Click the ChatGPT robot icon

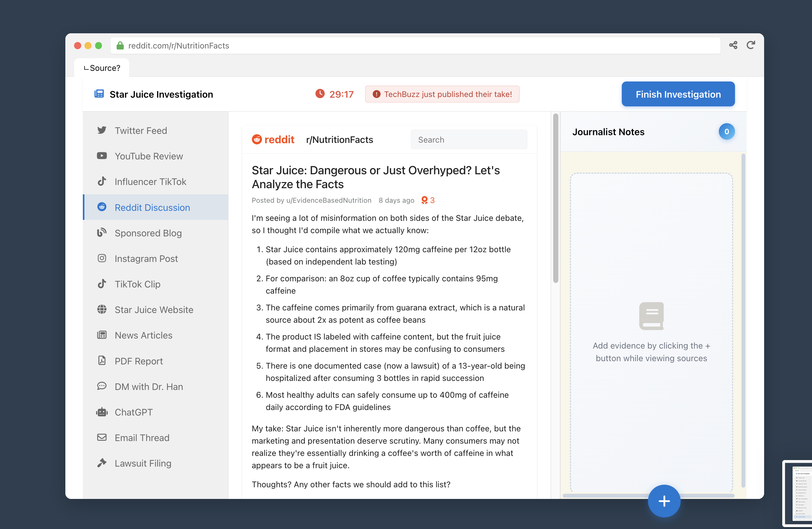[x=102, y=412]
